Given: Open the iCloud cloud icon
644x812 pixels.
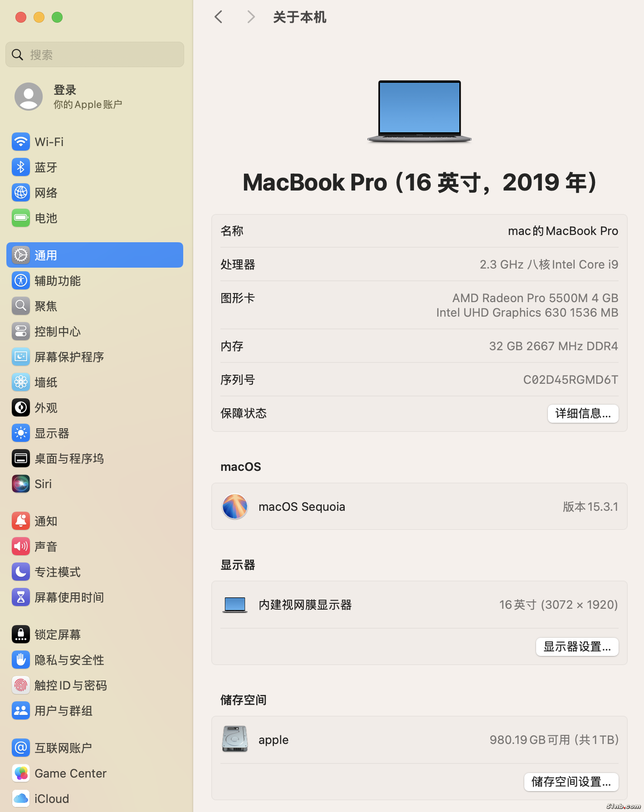Looking at the screenshot, I should 21,799.
